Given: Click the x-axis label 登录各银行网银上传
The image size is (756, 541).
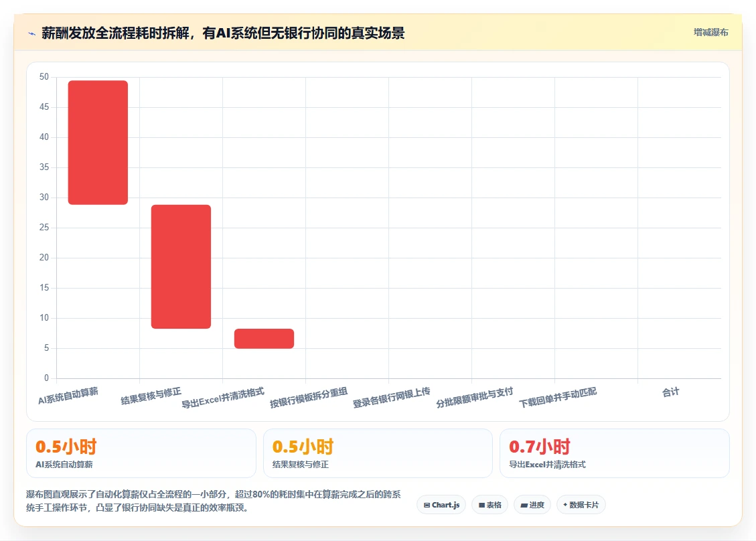Looking at the screenshot, I should [x=392, y=398].
